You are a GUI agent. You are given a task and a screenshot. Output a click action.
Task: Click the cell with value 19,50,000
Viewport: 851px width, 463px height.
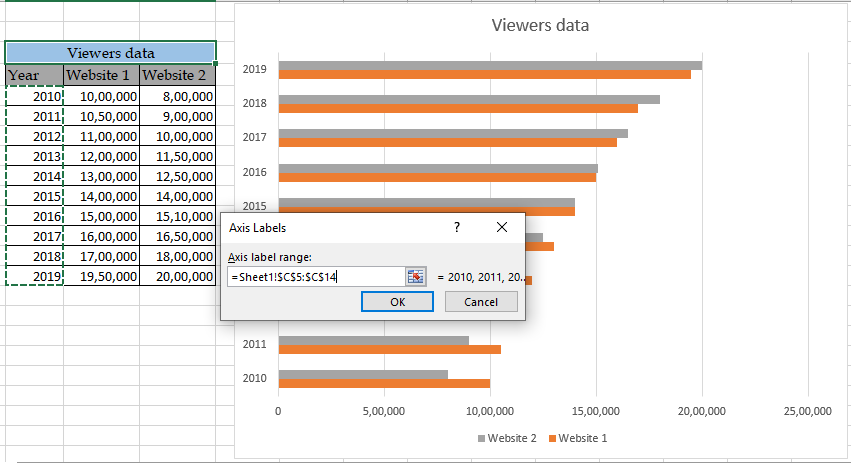point(101,276)
